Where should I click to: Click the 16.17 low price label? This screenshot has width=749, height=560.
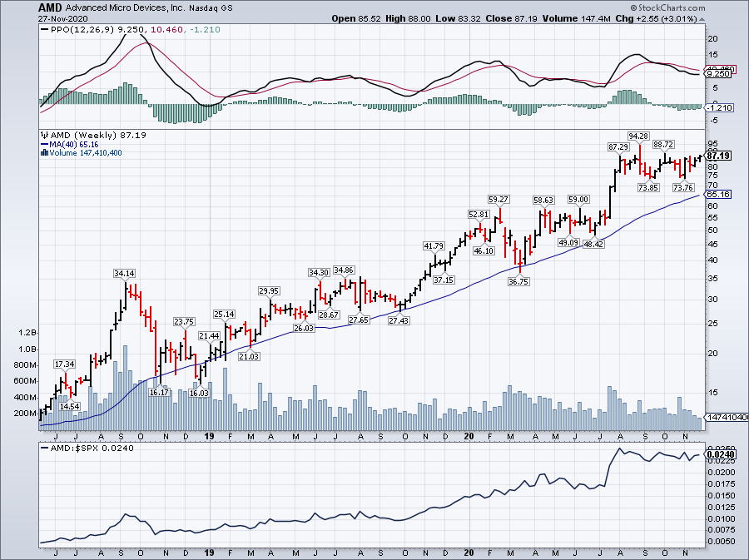point(159,393)
